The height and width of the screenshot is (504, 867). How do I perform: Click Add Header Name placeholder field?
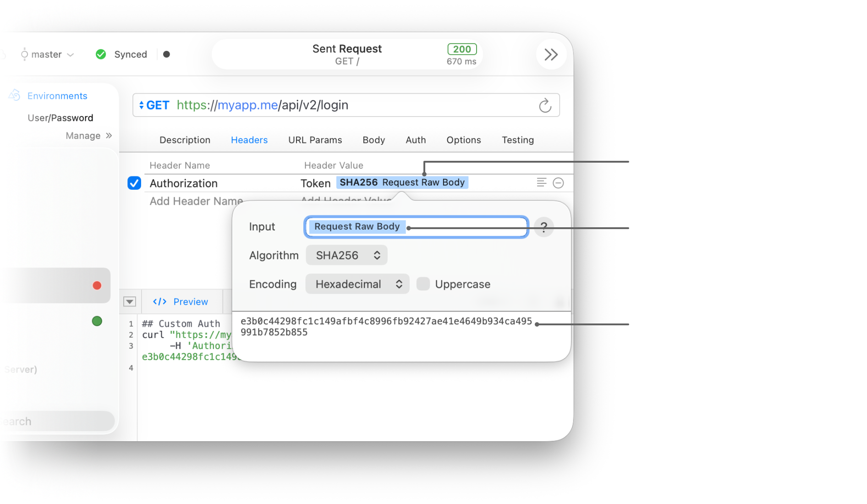(x=196, y=201)
